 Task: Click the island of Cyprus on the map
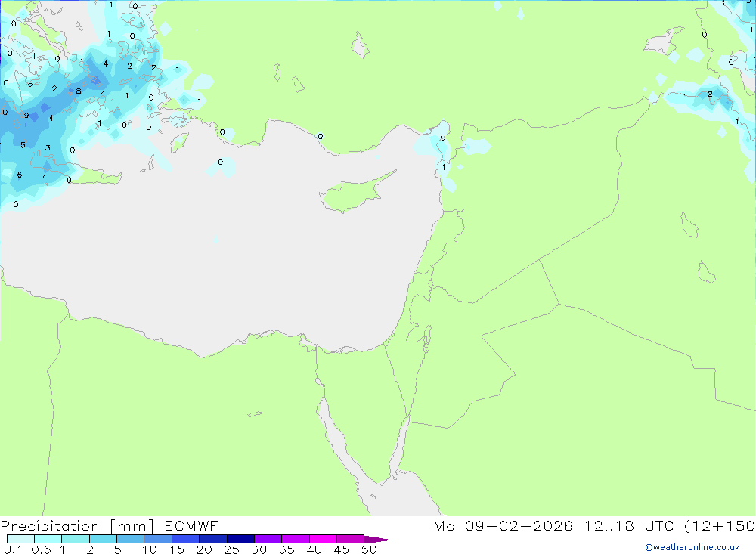coord(355,193)
